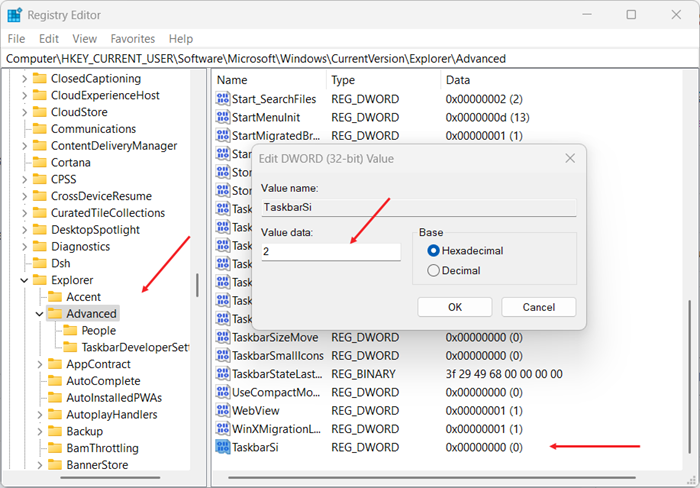Click the registry path address bar
Image resolution: width=700 pixels, height=488 pixels.
pyautogui.click(x=350, y=58)
